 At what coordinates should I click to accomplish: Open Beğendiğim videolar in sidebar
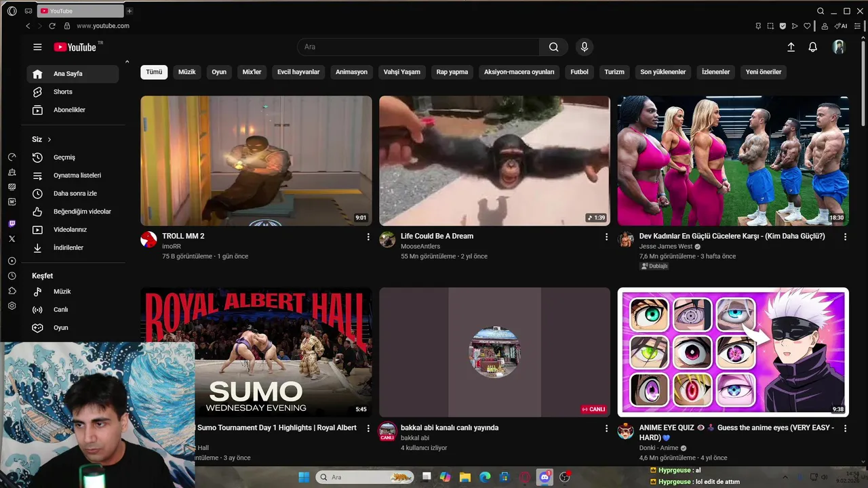73,211
